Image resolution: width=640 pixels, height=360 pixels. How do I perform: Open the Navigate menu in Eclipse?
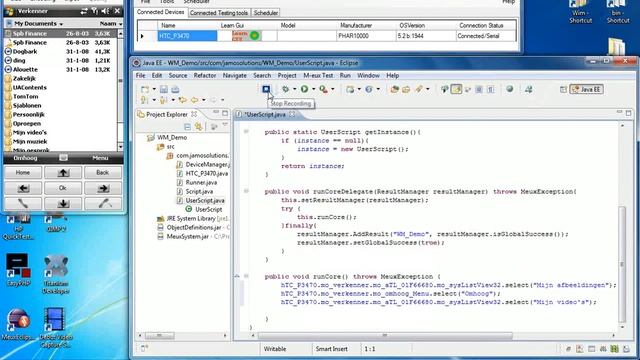click(235, 76)
